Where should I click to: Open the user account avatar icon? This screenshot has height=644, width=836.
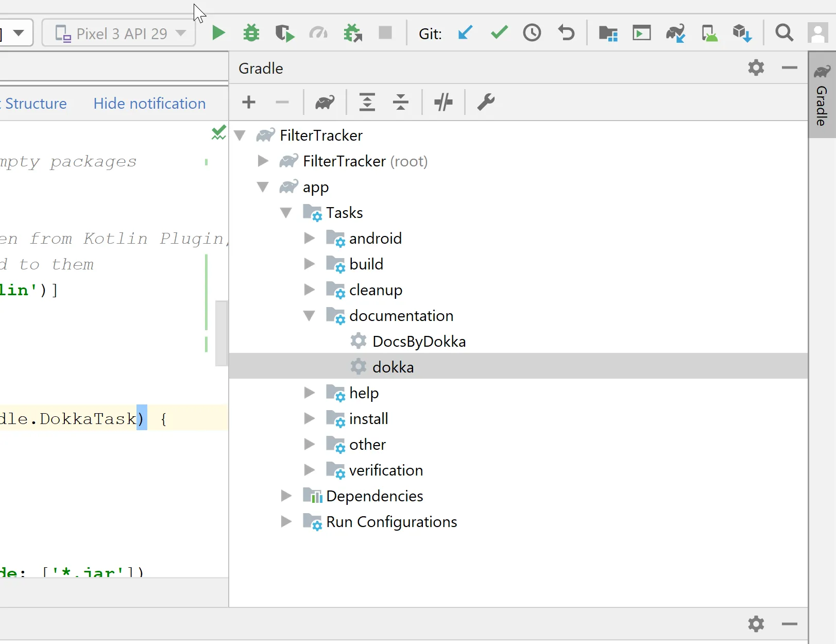tap(817, 33)
